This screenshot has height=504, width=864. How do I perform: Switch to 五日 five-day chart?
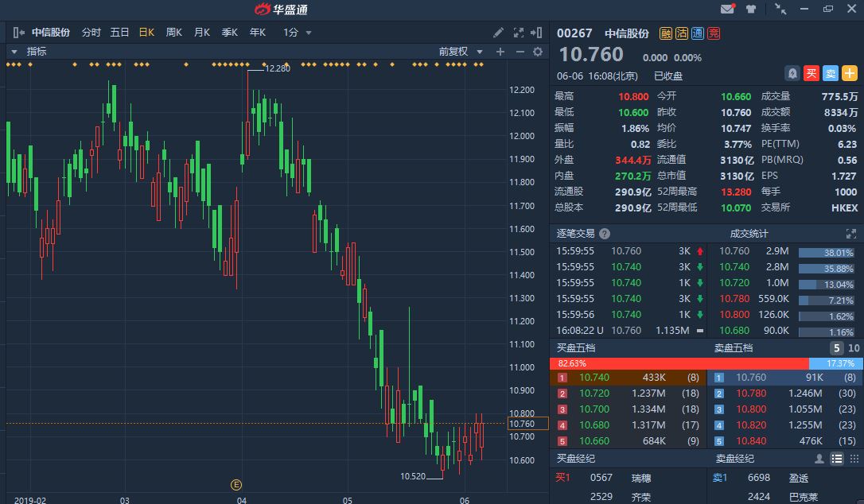pos(119,33)
